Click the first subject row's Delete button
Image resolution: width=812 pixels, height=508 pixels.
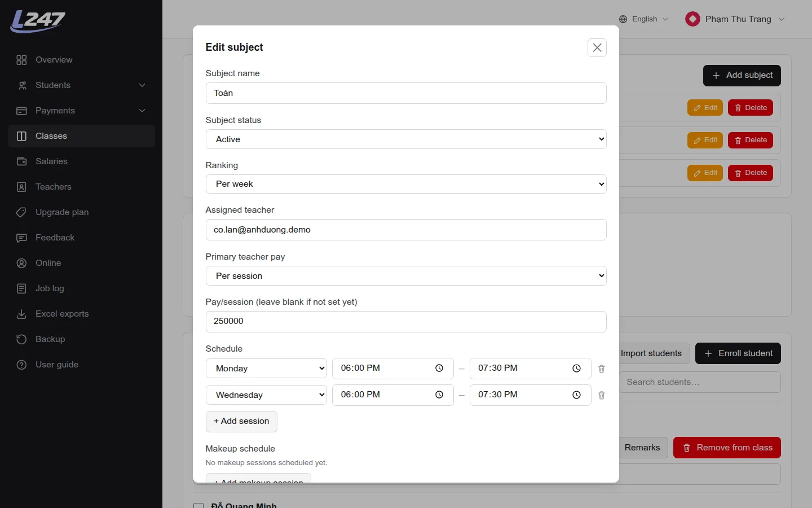coord(751,108)
